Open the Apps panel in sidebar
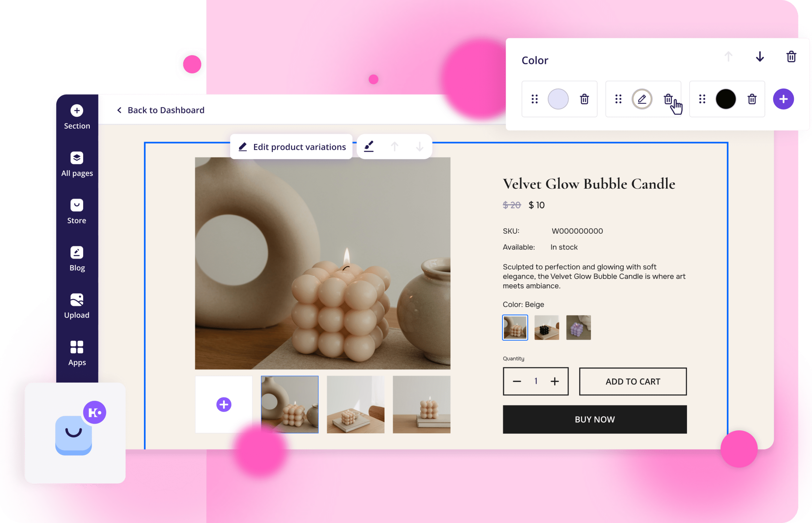The width and height of the screenshot is (812, 523). click(77, 353)
